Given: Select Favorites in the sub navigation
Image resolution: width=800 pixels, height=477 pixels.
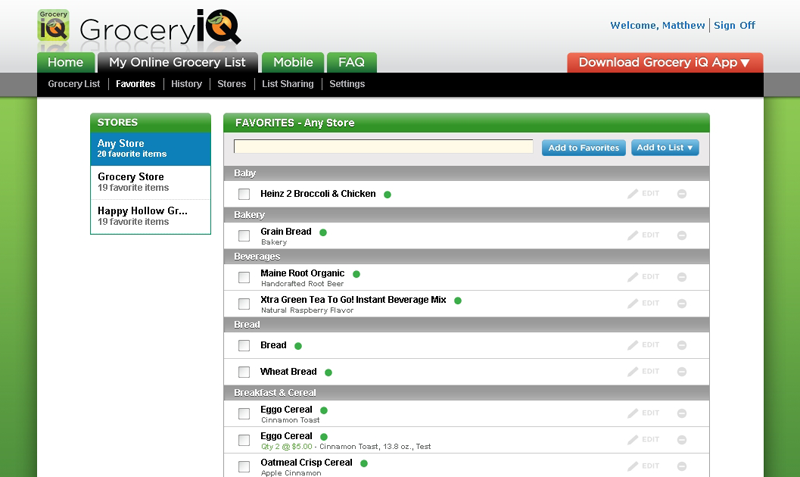Looking at the screenshot, I should coord(135,84).
